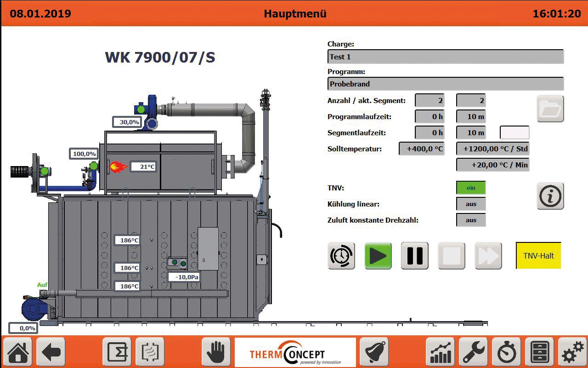Image resolution: width=588 pixels, height=368 pixels.
Task: Turn on Zuluft konstante Drehzahl
Action: click(470, 220)
